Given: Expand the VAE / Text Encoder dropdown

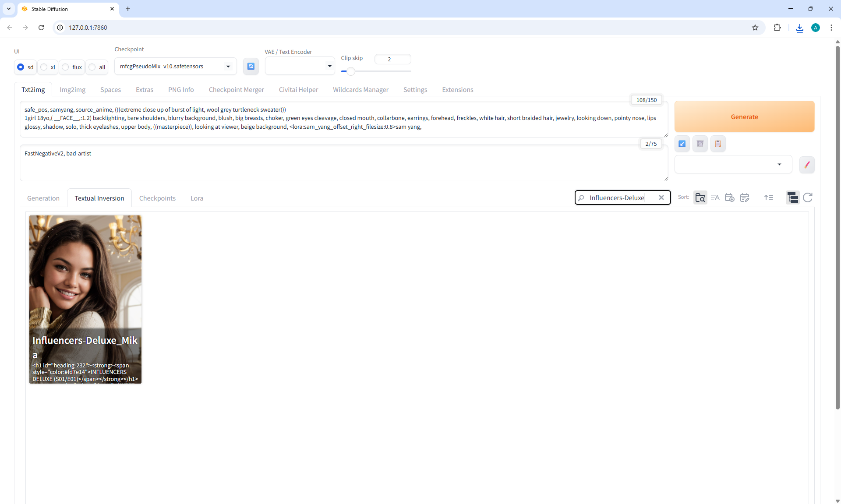Looking at the screenshot, I should [x=300, y=66].
